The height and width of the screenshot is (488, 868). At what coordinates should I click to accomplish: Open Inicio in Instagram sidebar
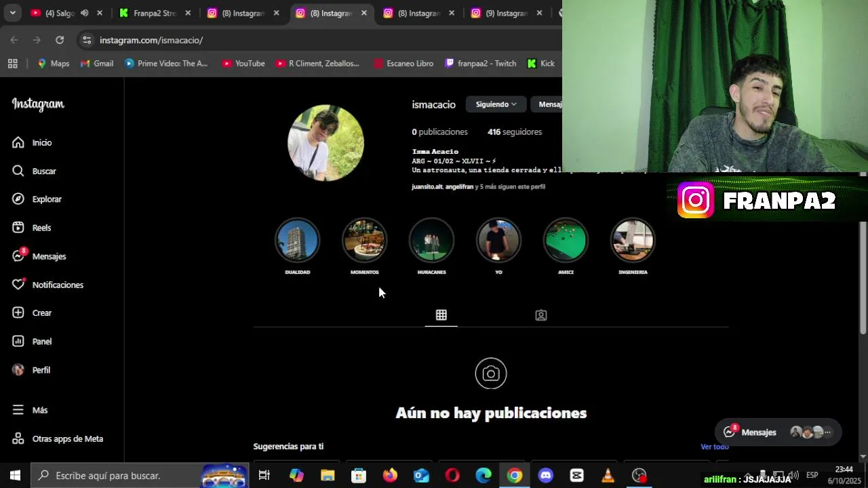click(x=32, y=142)
